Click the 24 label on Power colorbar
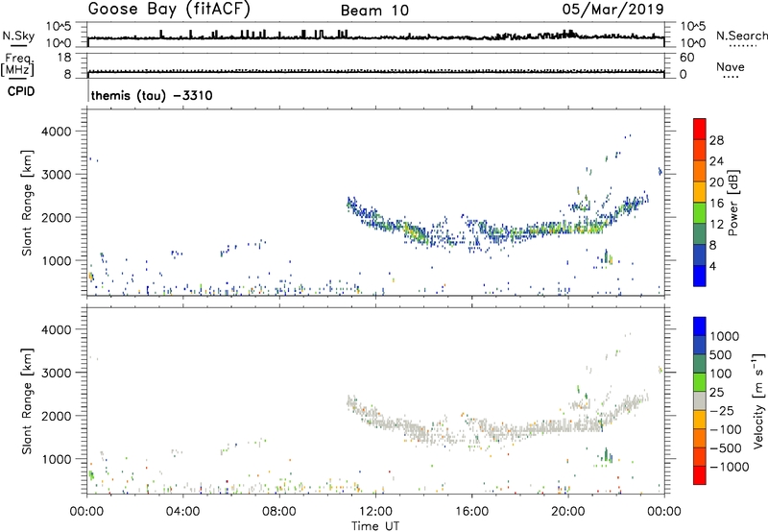The image size is (768, 532). (716, 161)
